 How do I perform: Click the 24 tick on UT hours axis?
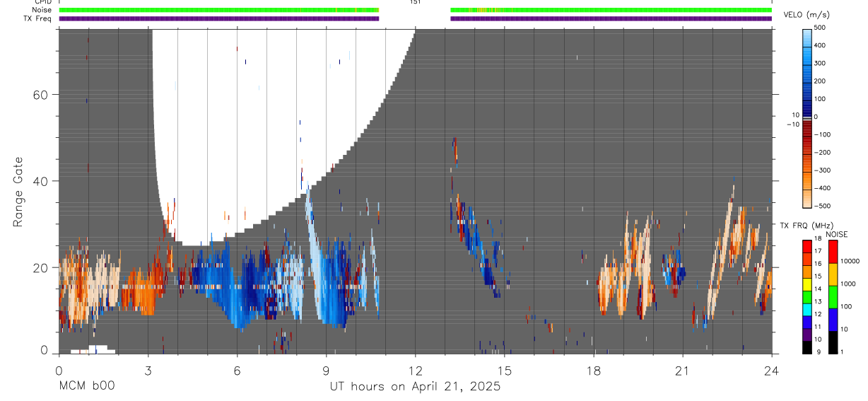coord(771,371)
